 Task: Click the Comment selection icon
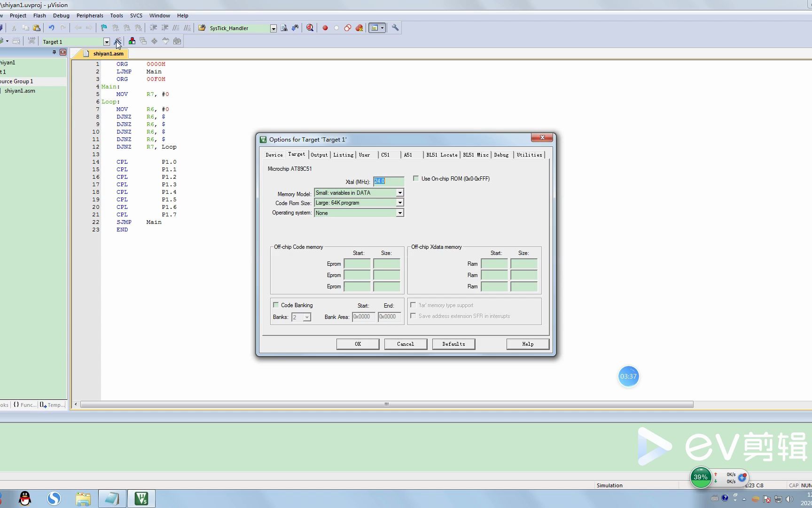pos(176,28)
